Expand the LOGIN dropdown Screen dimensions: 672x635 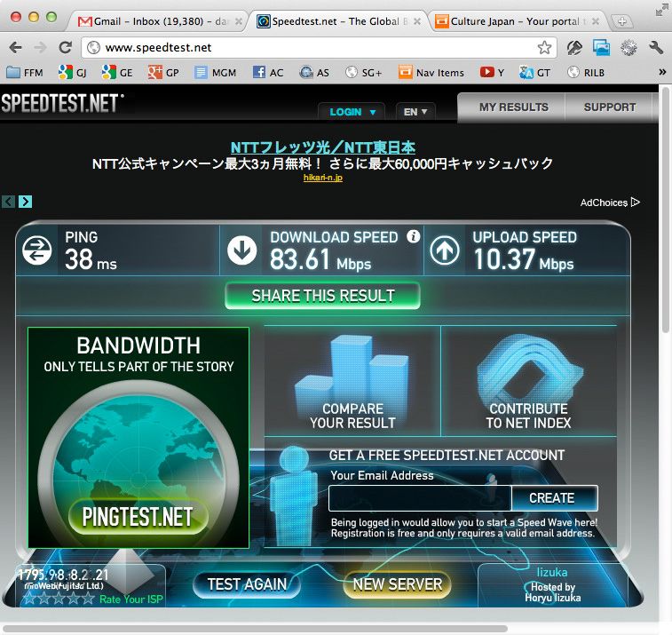[351, 112]
